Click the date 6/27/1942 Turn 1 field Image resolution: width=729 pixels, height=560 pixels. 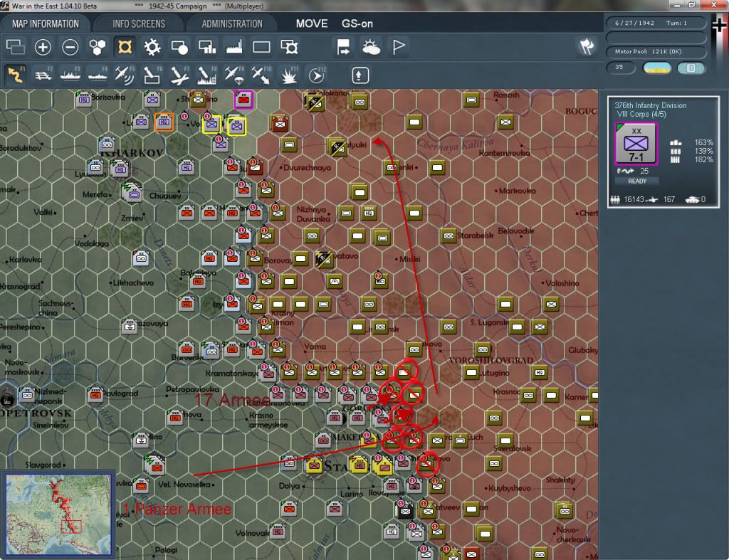[656, 23]
